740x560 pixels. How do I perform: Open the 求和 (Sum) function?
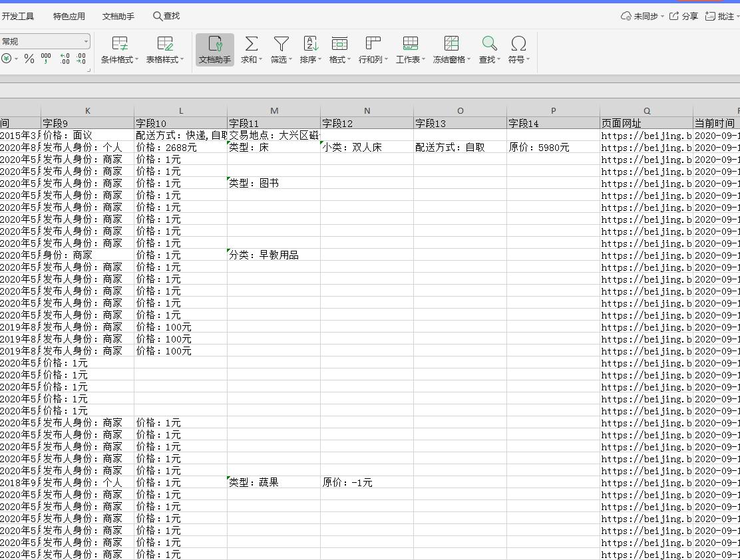(x=251, y=50)
